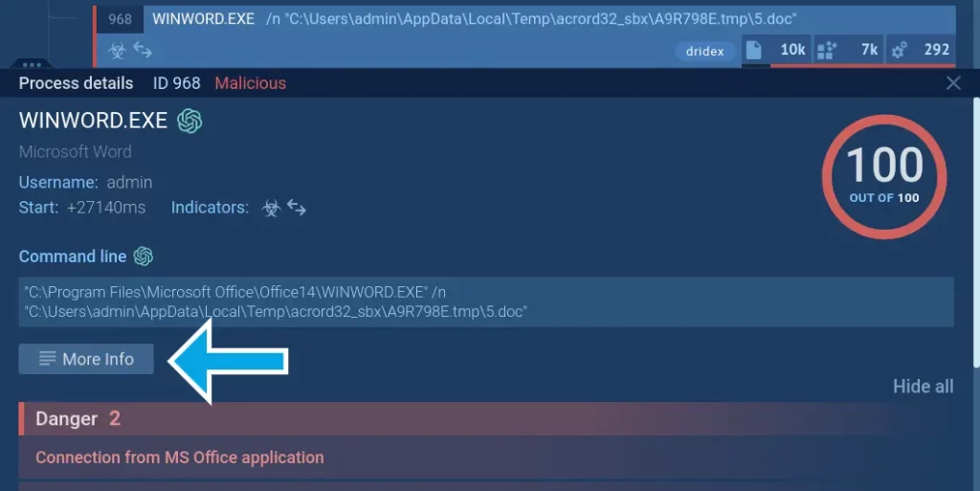Click the ChatGPT icon next to Command line

pos(144,257)
